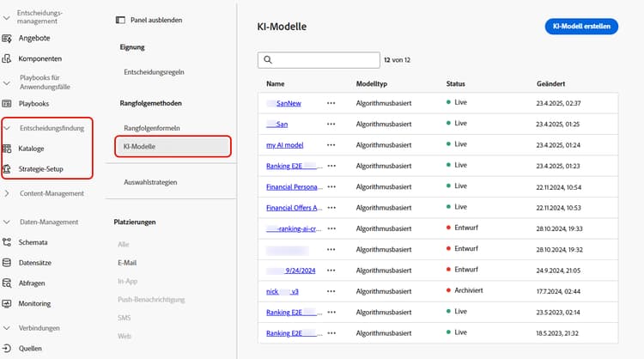Open Strategie-Setup icon in sidebar
This screenshot has width=644, height=359.
point(8,169)
